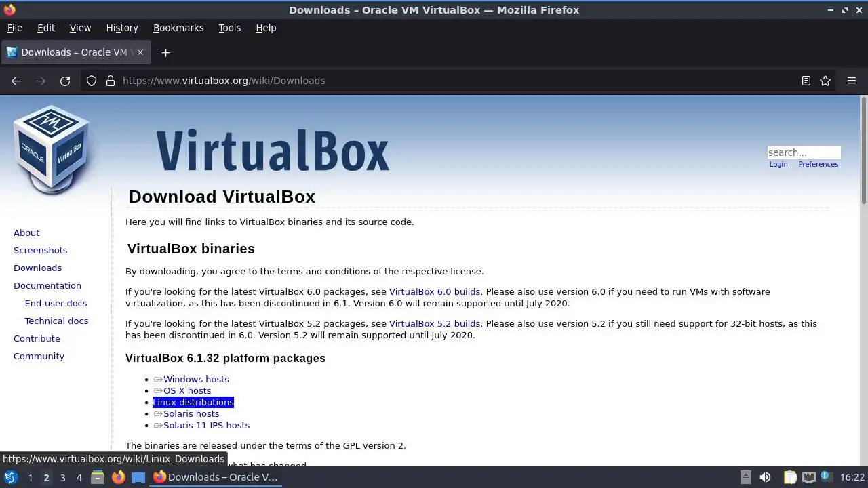Open the Downloads sidebar link

pyautogui.click(x=37, y=268)
